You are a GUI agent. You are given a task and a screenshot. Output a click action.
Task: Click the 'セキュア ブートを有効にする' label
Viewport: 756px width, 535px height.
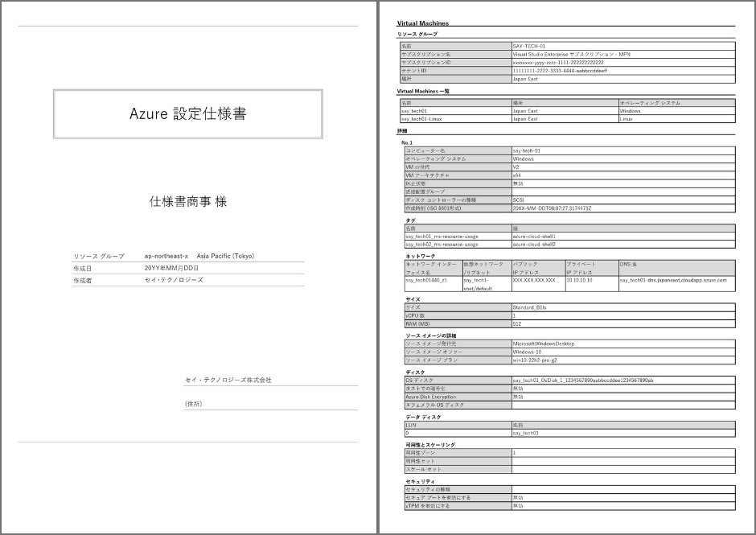pyautogui.click(x=438, y=498)
